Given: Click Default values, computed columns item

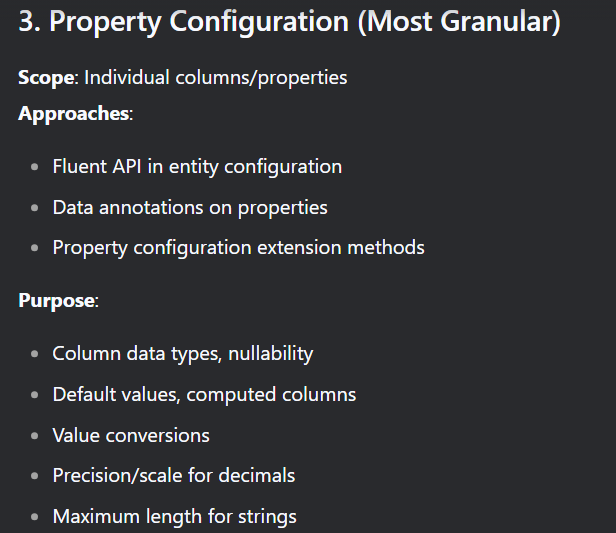Looking at the screenshot, I should tap(204, 394).
